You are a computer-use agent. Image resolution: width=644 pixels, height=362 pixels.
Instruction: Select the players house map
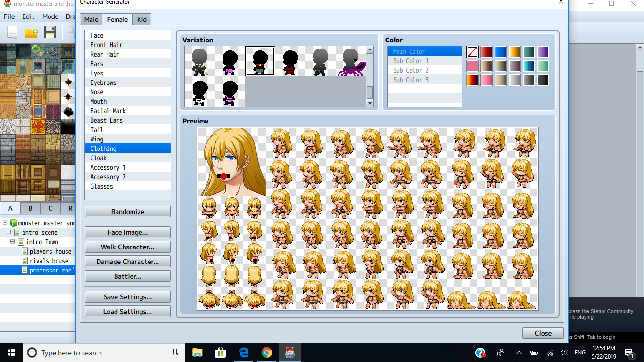coord(50,251)
